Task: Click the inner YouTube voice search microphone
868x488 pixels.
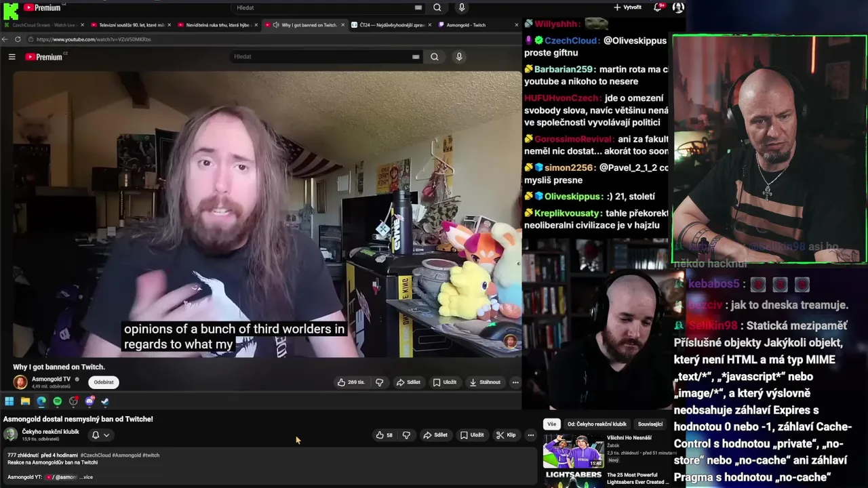Action: tap(459, 57)
